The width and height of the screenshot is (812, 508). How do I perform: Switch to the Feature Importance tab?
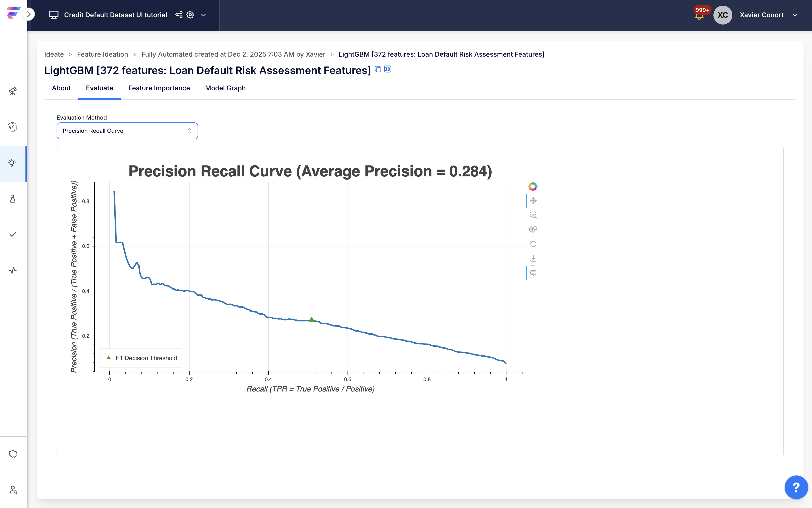pyautogui.click(x=159, y=88)
